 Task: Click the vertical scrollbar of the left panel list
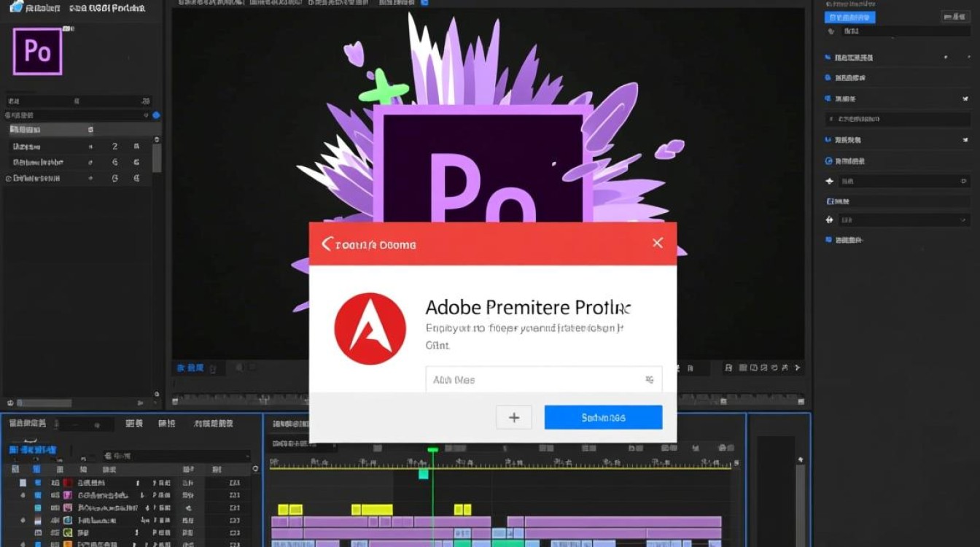157,157
